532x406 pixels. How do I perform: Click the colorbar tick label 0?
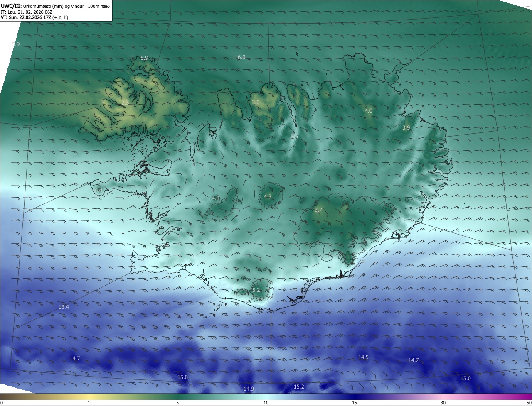click(2, 403)
